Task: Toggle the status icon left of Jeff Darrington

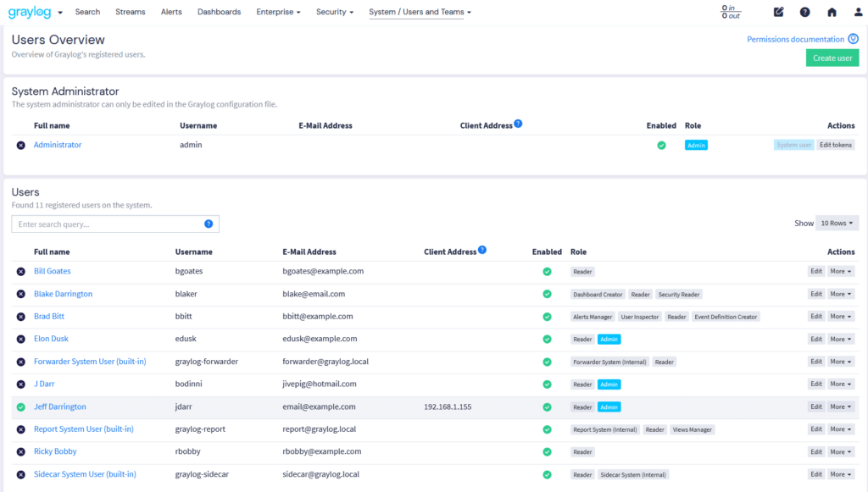Action: [x=21, y=407]
